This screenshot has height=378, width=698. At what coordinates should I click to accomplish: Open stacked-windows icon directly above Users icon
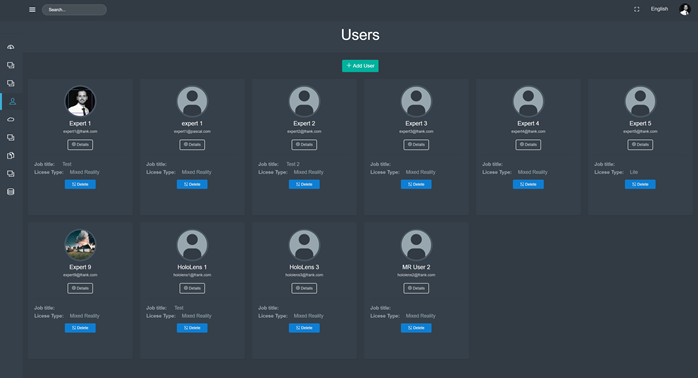(x=11, y=83)
